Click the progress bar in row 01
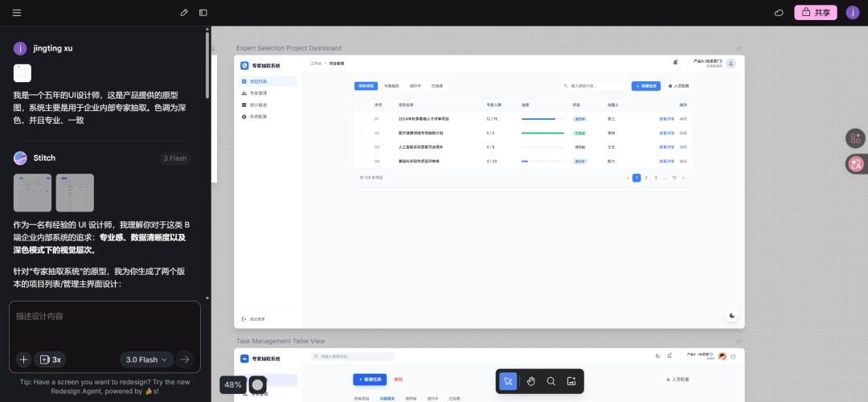 (542, 119)
